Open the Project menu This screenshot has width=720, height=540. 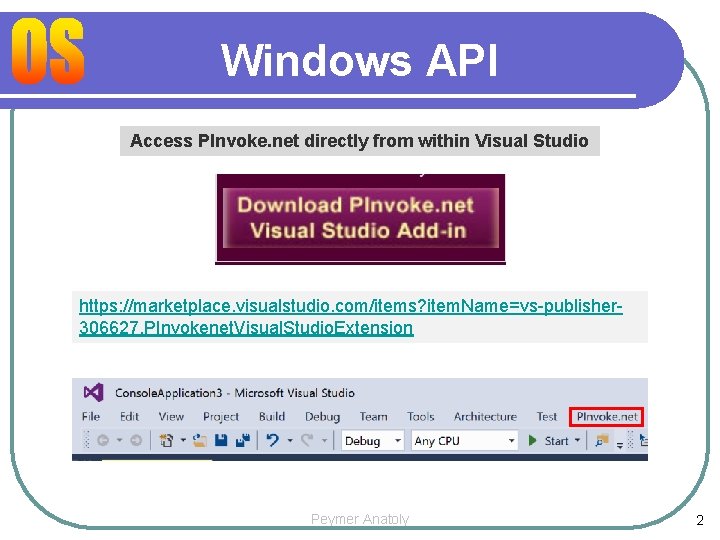click(x=221, y=417)
